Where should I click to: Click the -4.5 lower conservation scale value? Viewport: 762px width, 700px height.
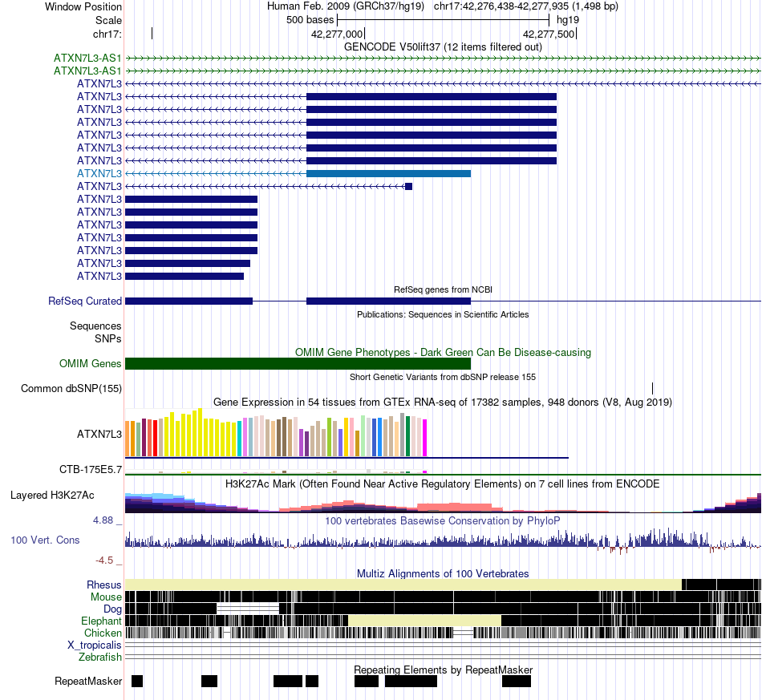[104, 560]
